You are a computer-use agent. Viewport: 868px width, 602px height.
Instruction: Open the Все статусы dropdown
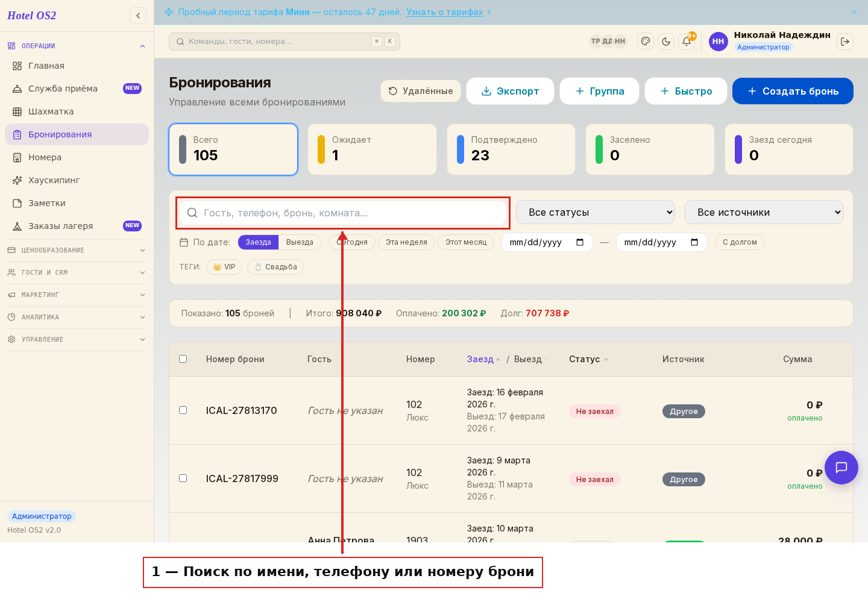[x=596, y=212]
